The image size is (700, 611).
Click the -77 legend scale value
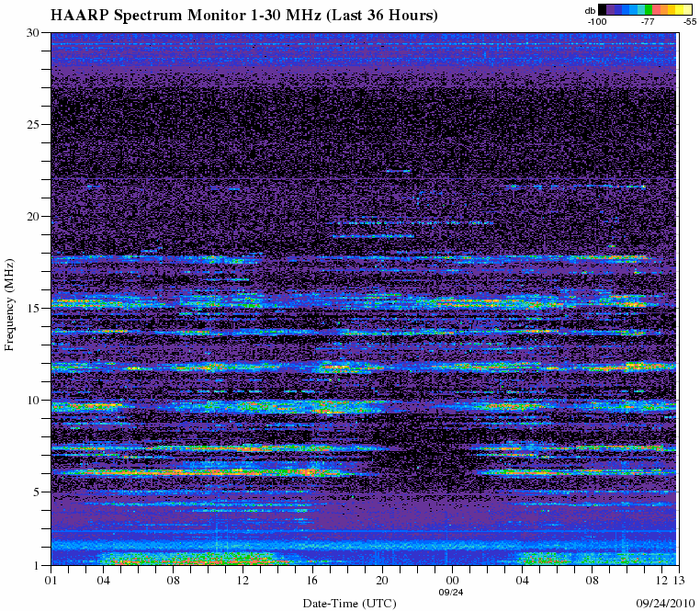[648, 21]
